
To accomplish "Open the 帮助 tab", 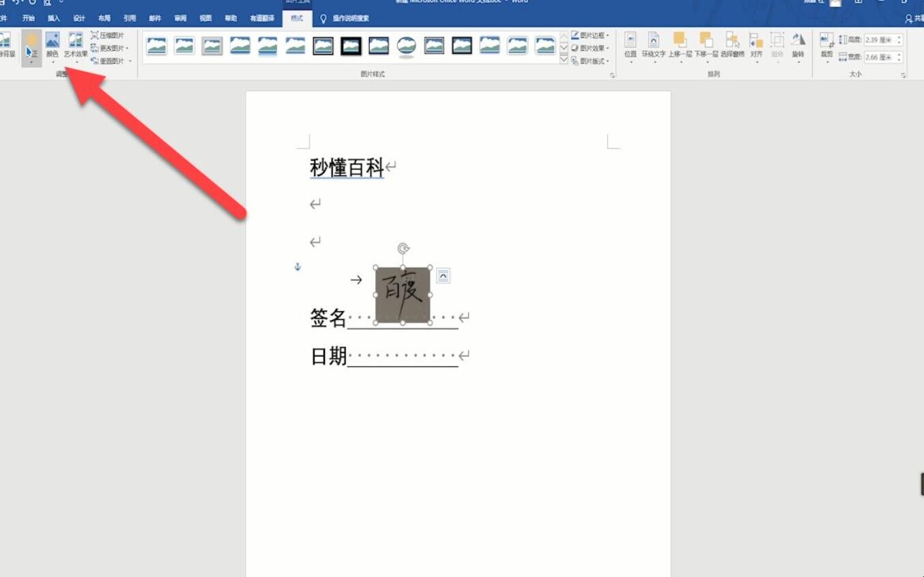I will click(x=231, y=18).
